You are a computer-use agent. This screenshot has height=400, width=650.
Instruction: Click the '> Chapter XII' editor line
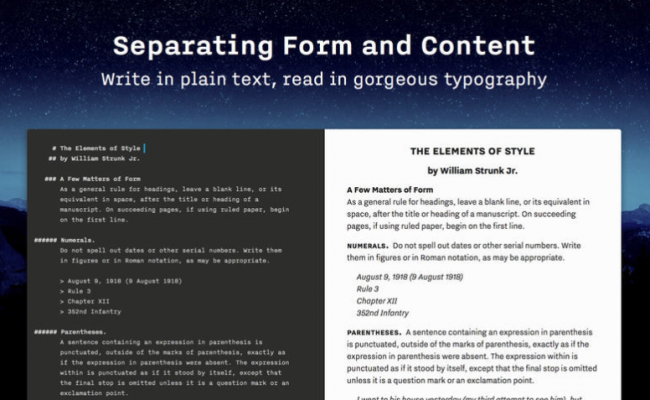pos(85,301)
